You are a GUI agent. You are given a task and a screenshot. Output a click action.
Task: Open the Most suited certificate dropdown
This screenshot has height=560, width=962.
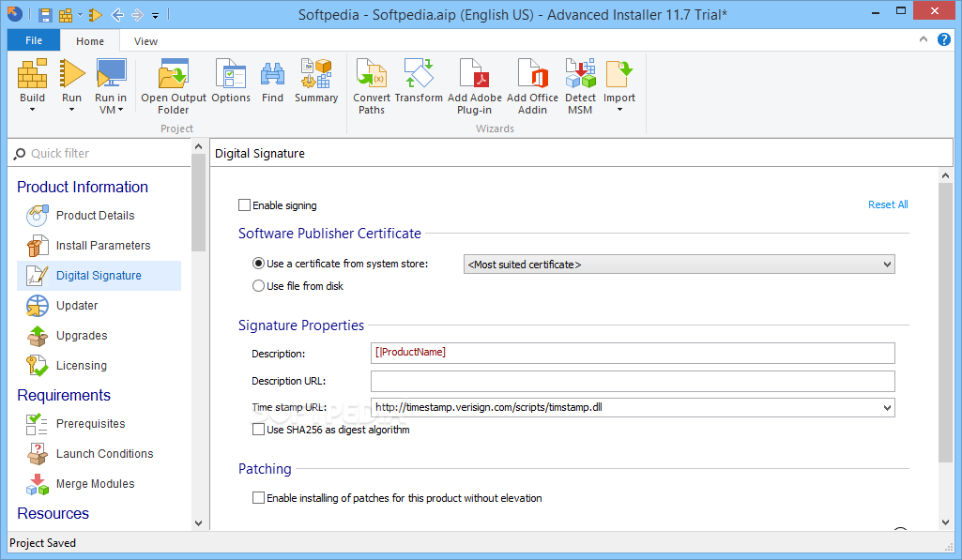pos(680,265)
